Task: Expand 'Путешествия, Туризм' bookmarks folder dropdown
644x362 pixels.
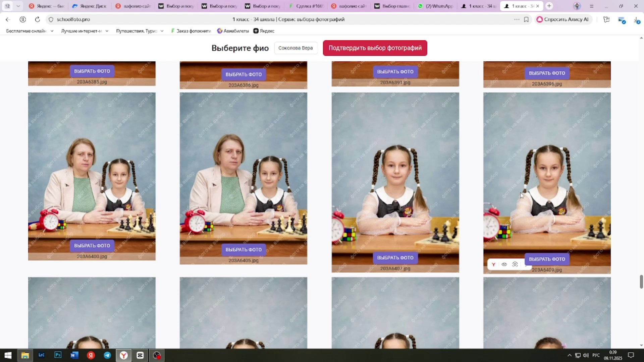Action: (x=162, y=31)
